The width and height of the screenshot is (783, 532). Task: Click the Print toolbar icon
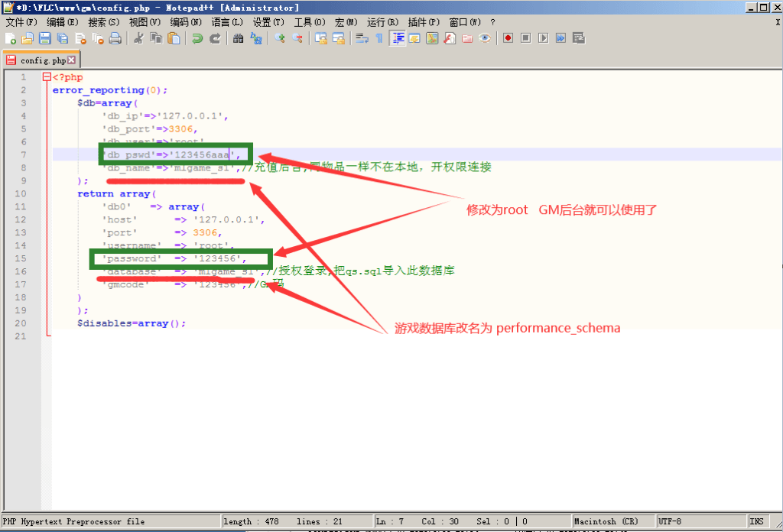pyautogui.click(x=115, y=38)
